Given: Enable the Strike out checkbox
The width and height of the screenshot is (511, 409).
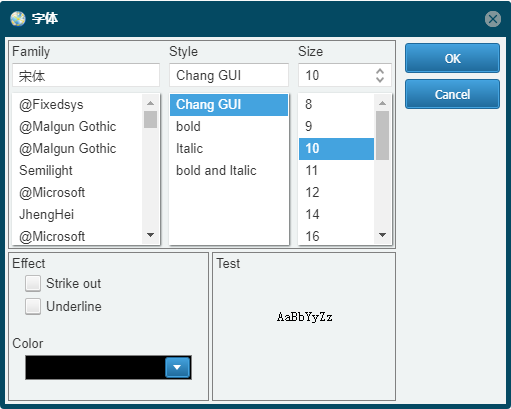Looking at the screenshot, I should tap(33, 283).
